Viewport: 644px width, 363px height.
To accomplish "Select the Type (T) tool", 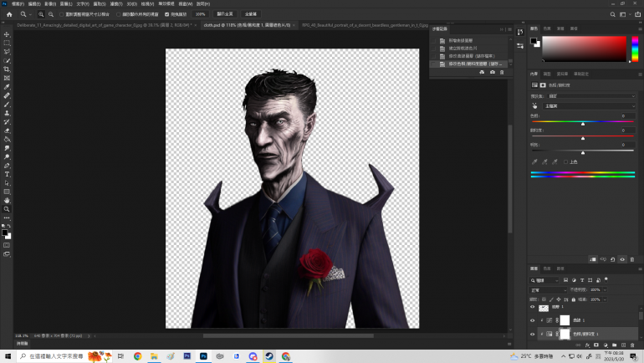I will pos(7,174).
